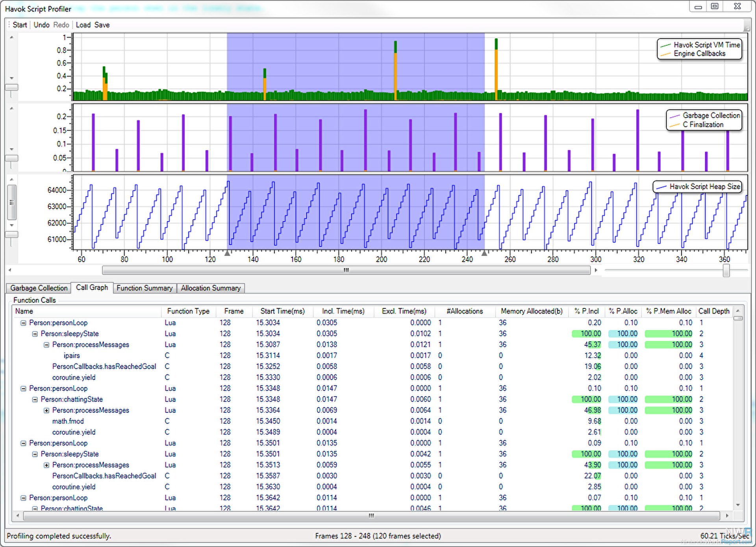Image resolution: width=756 pixels, height=547 pixels.
Task: Expand Person:processMessages row at 15.3513
Action: (46, 465)
